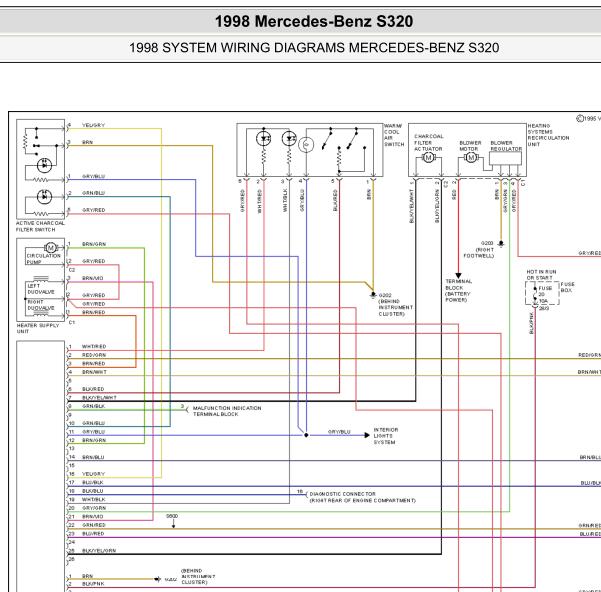Click the 'HEATING SYSTEMS RECIRCULATION UNIT' label

coord(548,135)
